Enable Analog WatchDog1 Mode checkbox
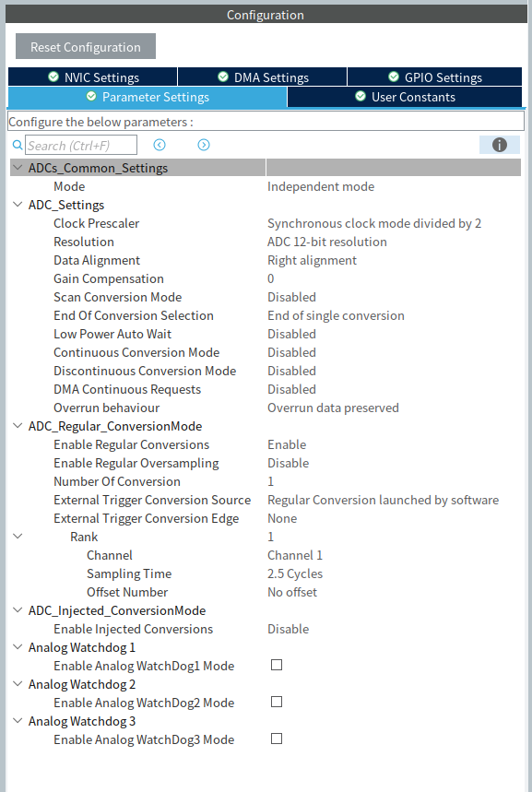The width and height of the screenshot is (532, 792). pos(277,665)
